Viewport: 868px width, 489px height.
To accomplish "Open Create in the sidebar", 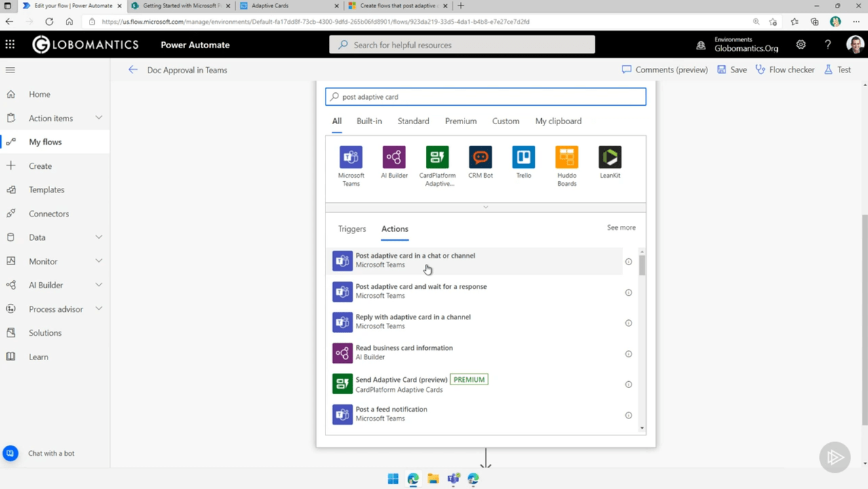I will pos(55,166).
